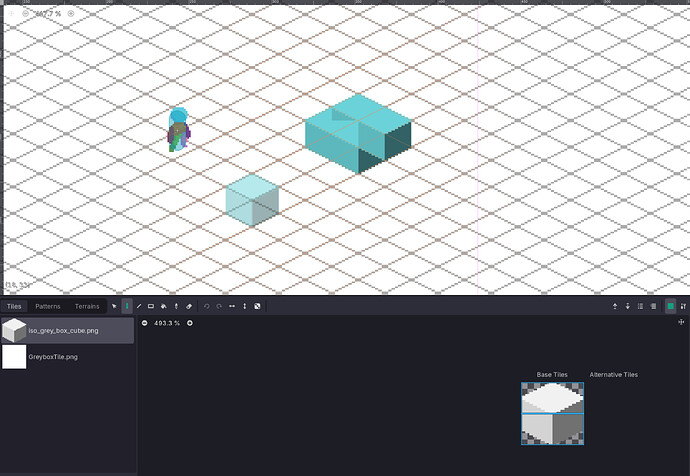
Task: Click the isometric cube base tile
Action: tap(552, 412)
